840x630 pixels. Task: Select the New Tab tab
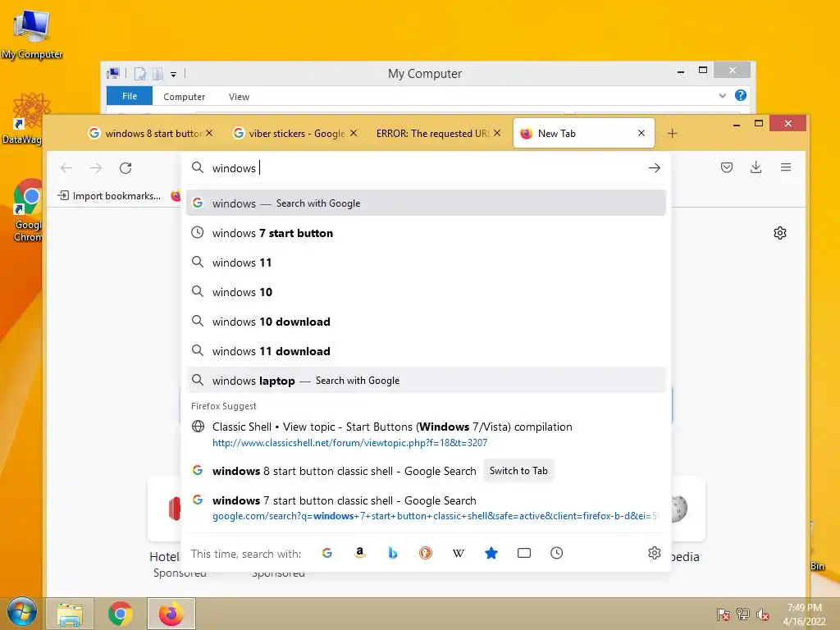584,134
